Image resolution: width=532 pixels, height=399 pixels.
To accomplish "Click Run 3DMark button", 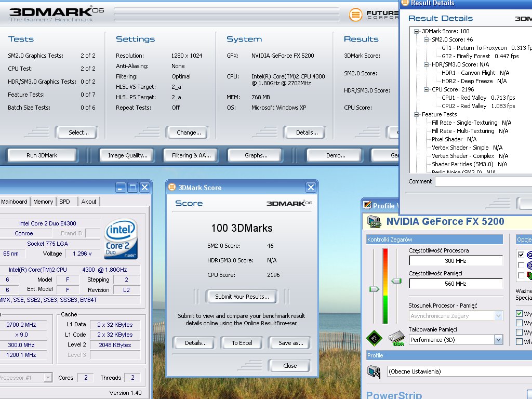I will pyautogui.click(x=42, y=155).
